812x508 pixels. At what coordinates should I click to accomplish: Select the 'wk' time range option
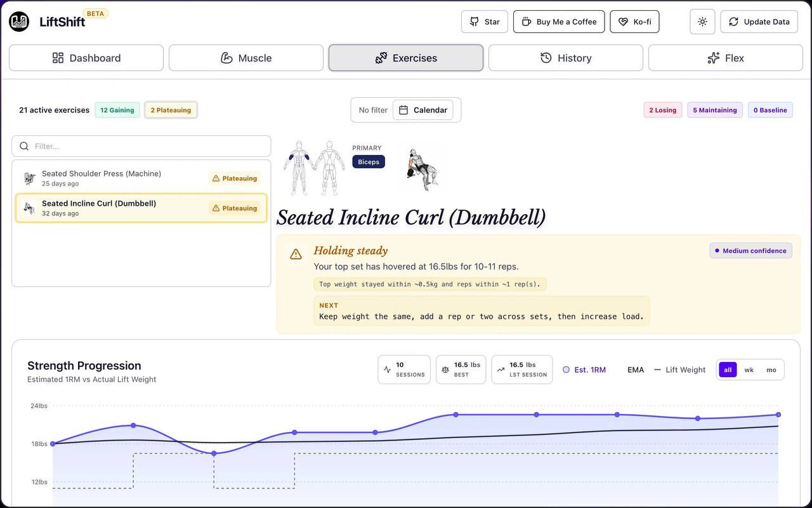(x=749, y=370)
